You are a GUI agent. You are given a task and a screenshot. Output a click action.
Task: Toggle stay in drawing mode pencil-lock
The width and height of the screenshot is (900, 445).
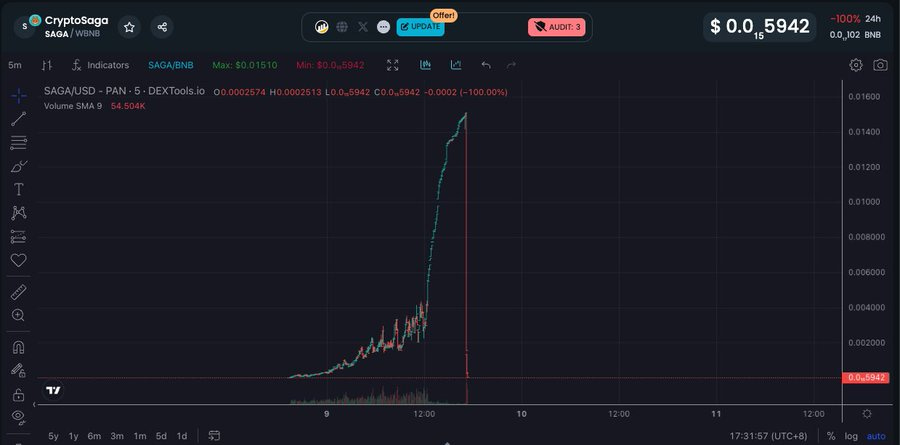coord(18,370)
